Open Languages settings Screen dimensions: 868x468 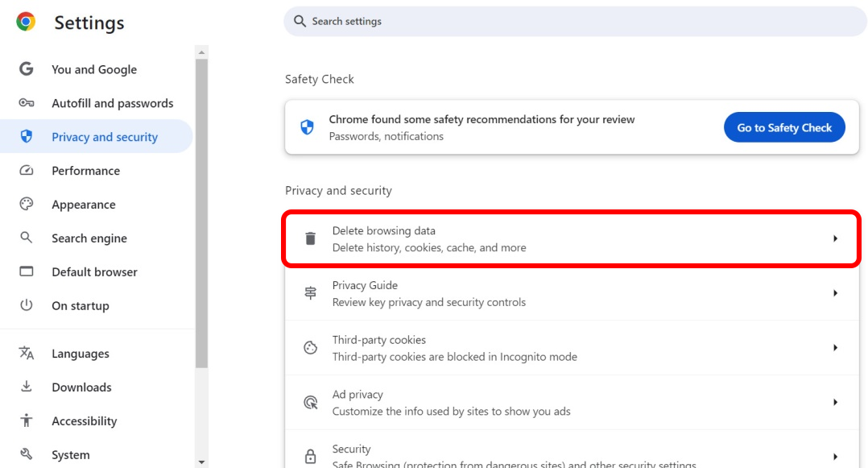97,354
